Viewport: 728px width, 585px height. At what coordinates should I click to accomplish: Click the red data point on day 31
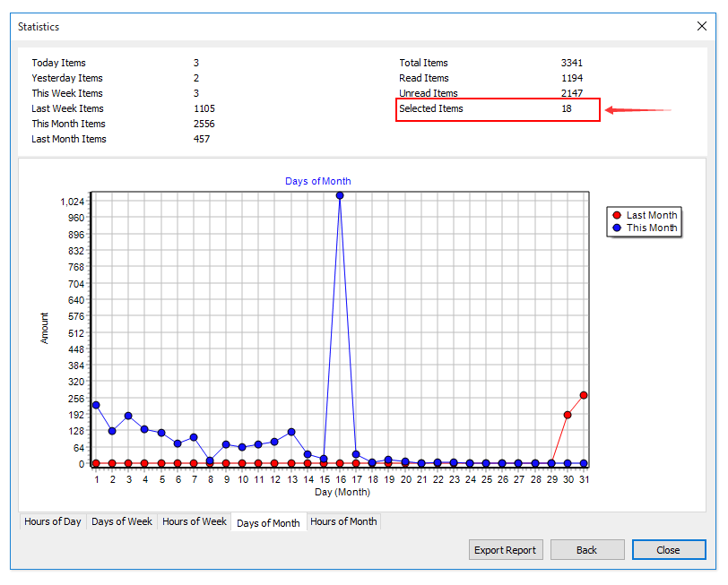click(584, 395)
